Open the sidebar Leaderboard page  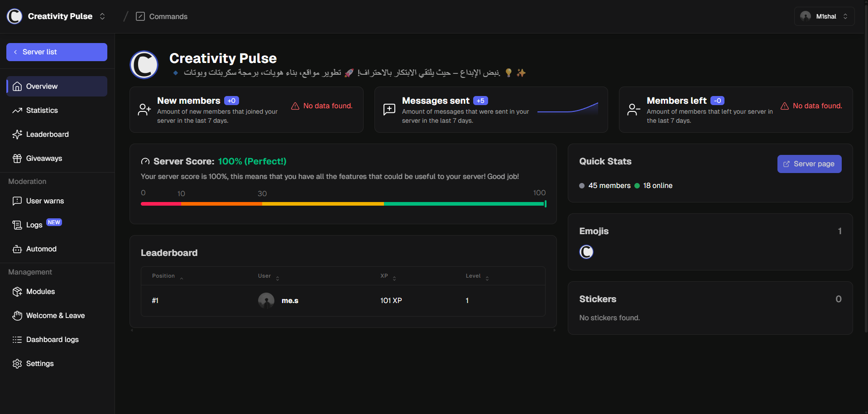[57, 135]
